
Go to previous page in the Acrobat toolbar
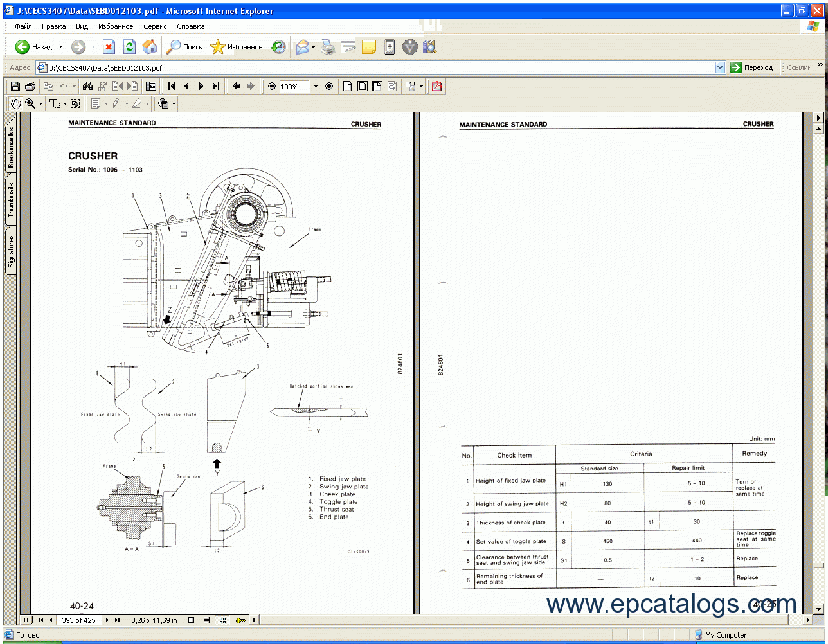tap(186, 86)
